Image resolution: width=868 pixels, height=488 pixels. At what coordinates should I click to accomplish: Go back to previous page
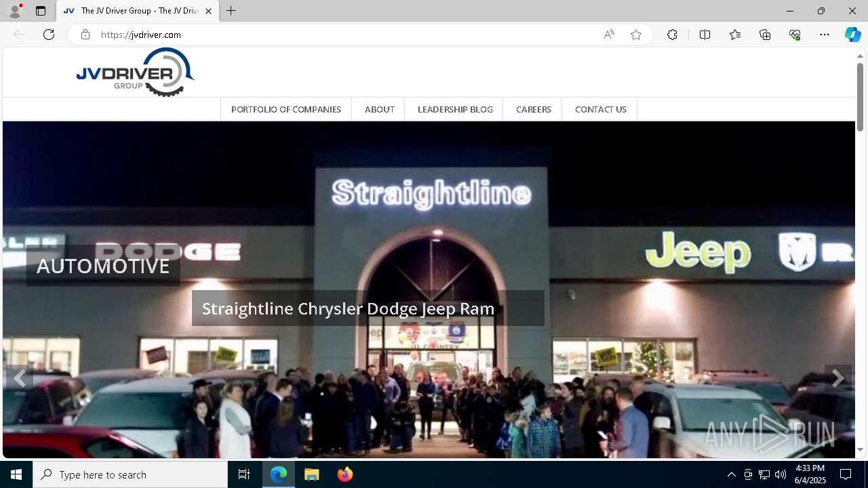point(19,35)
